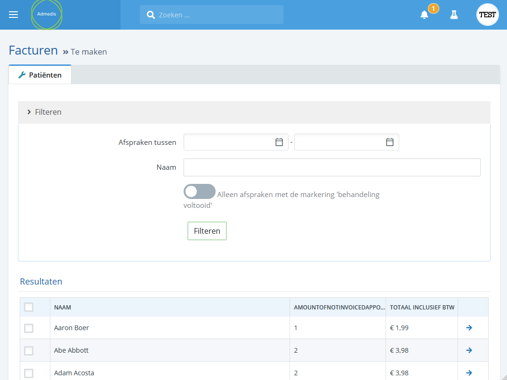Click the Facturen breadcrumb title
Image resolution: width=507 pixels, height=380 pixels.
click(x=33, y=50)
